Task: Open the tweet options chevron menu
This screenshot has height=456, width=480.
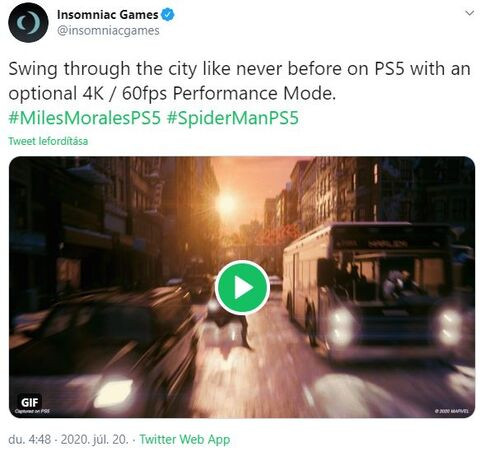Action: coord(469,13)
